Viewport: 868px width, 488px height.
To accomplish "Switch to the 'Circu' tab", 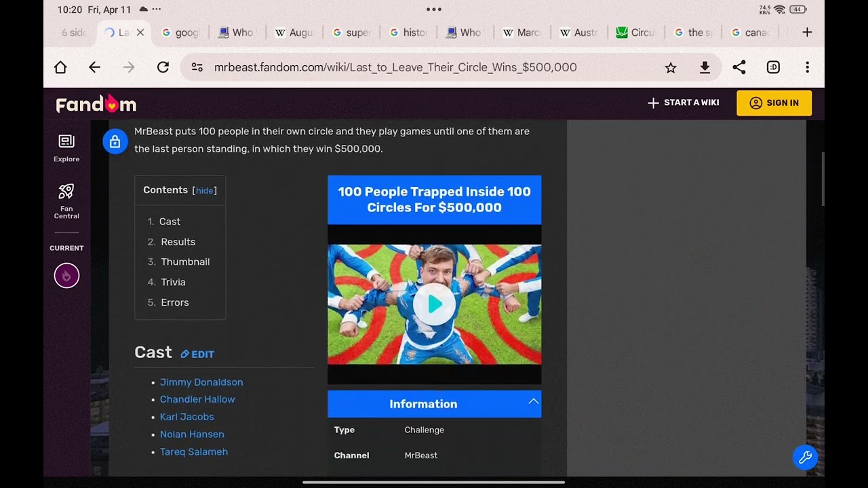I will tap(635, 32).
